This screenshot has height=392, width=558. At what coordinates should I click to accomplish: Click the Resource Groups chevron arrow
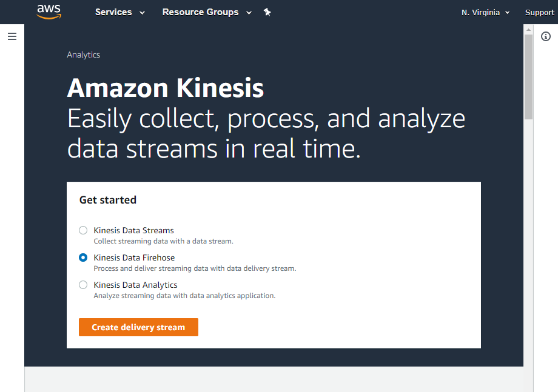pyautogui.click(x=249, y=13)
